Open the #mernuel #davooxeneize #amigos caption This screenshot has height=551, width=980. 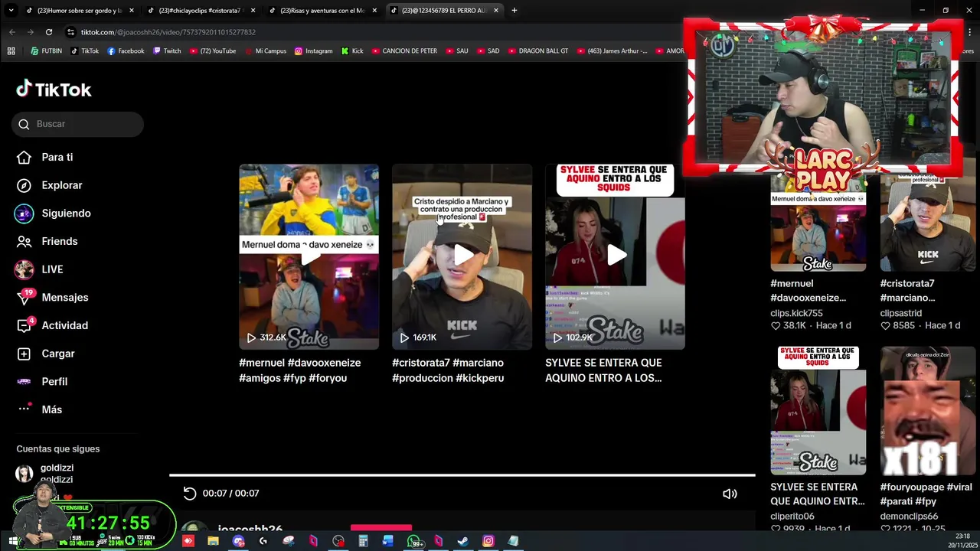tap(300, 370)
